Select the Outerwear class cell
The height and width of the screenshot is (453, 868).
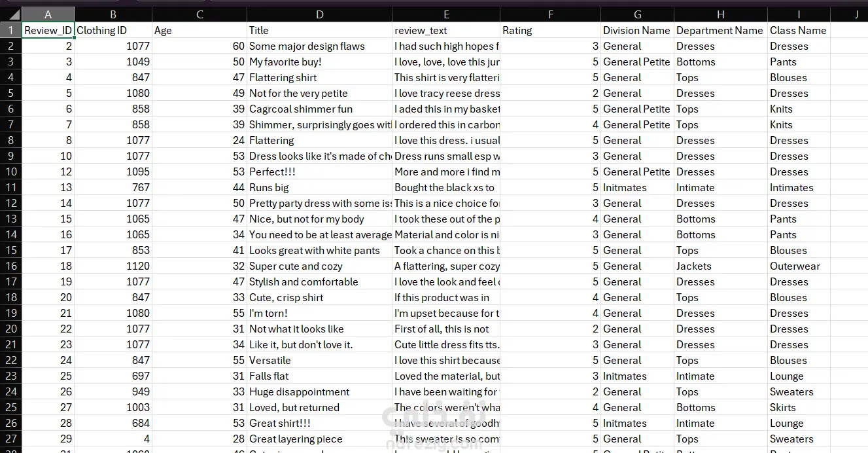(799, 266)
